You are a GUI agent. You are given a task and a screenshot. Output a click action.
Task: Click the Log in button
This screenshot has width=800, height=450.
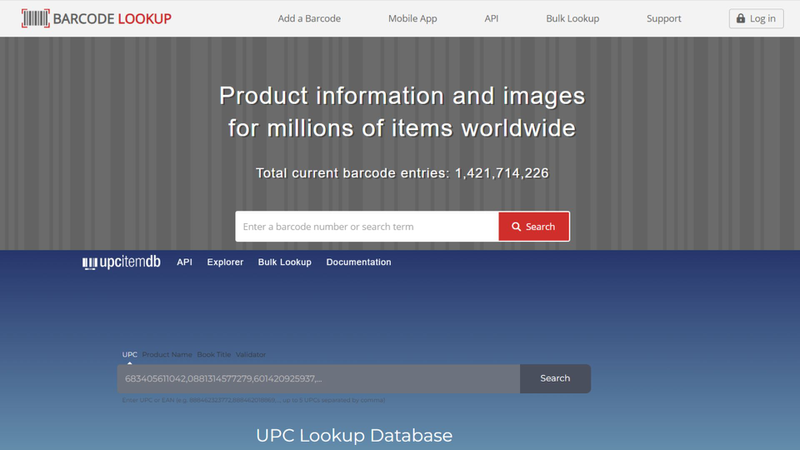point(756,18)
